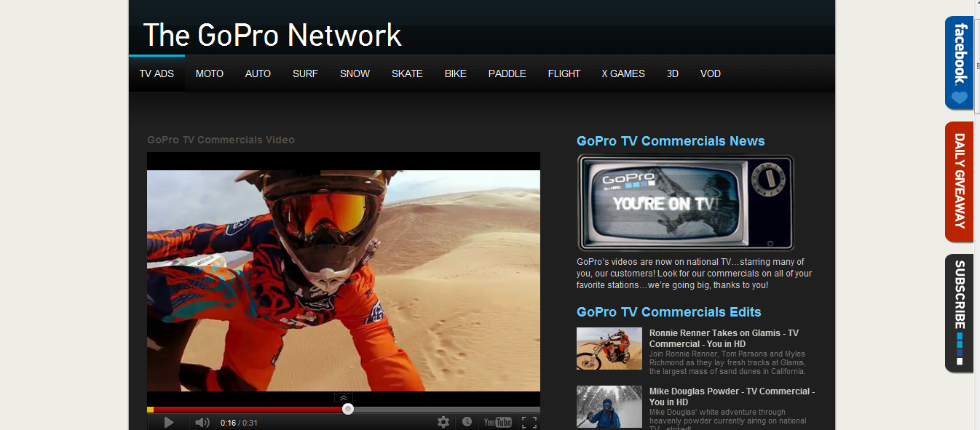Enter fullscreen with the fullscreen icon

pos(529,422)
